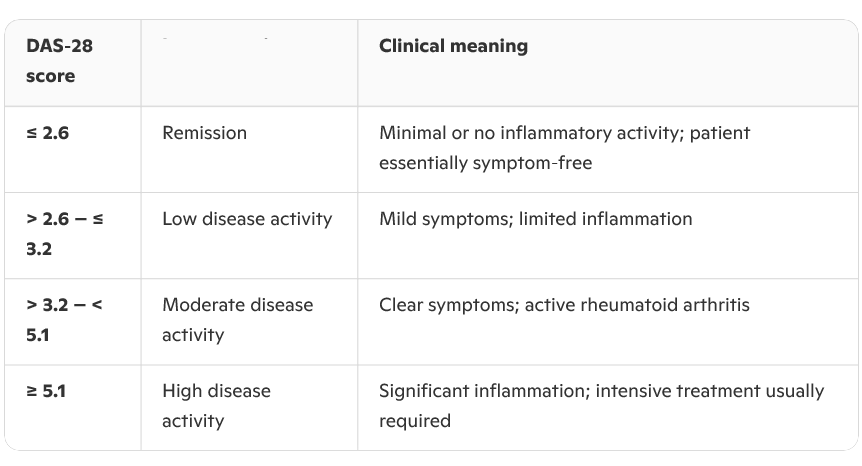
Task: Click the "Mild symptoms; limited inflammation" cell
Action: pos(535,219)
